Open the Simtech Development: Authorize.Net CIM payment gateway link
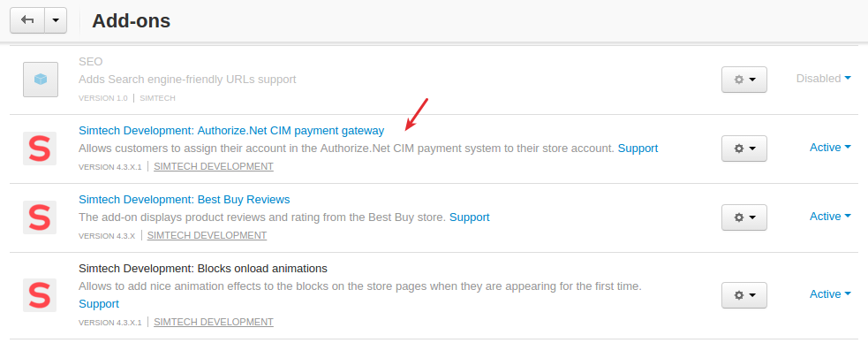868x343 pixels. pyautogui.click(x=231, y=131)
